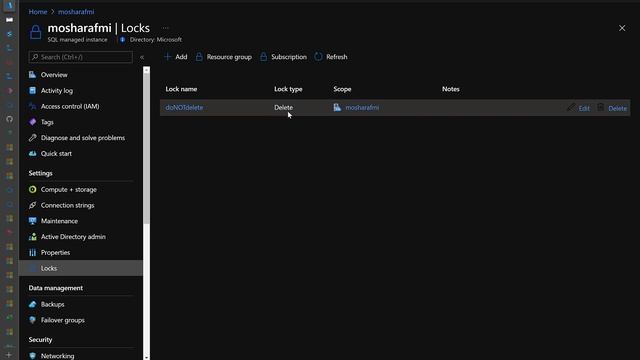Click the Lock name column header
This screenshot has height=360, width=640.
[x=181, y=89]
